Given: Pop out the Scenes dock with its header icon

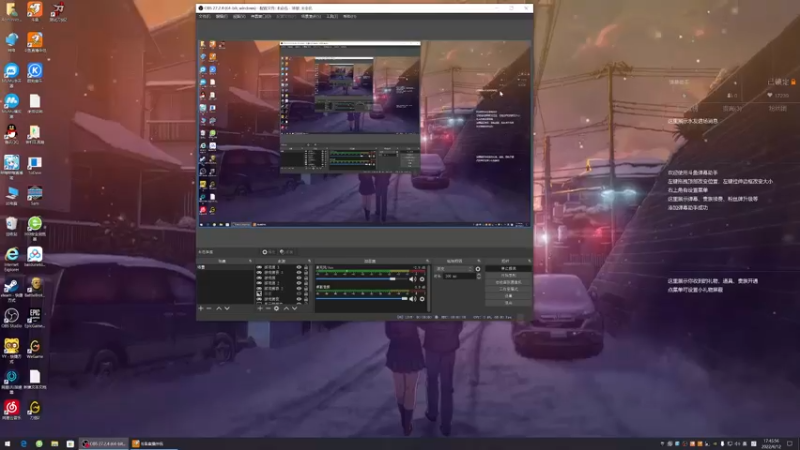Looking at the screenshot, I should point(250,261).
